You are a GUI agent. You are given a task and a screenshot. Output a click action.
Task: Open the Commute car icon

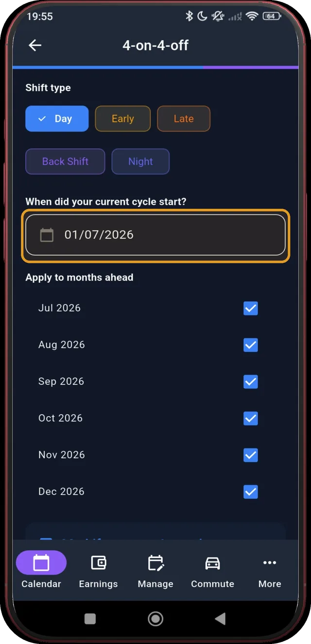(x=212, y=563)
